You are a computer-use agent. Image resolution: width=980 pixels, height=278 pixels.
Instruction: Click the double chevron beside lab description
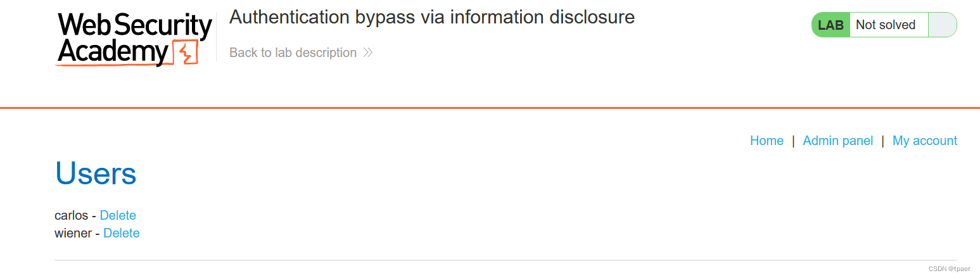(x=368, y=53)
